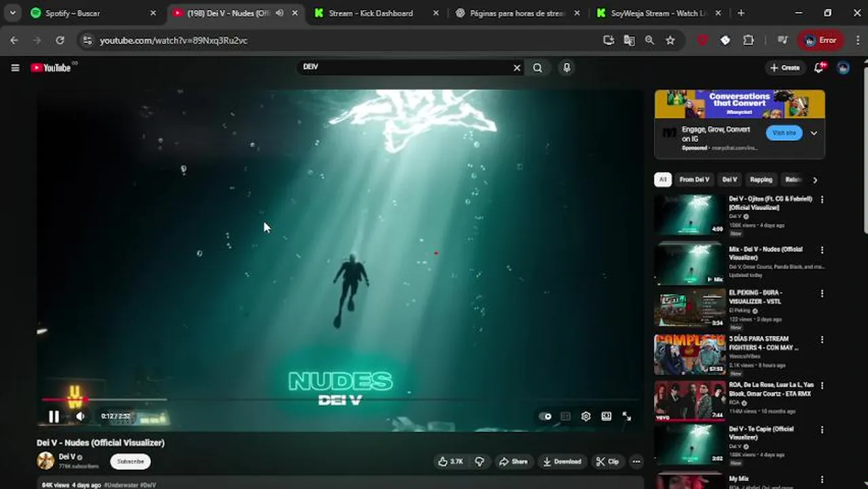
Task: Open more actions ellipsis under the video
Action: [x=636, y=461]
